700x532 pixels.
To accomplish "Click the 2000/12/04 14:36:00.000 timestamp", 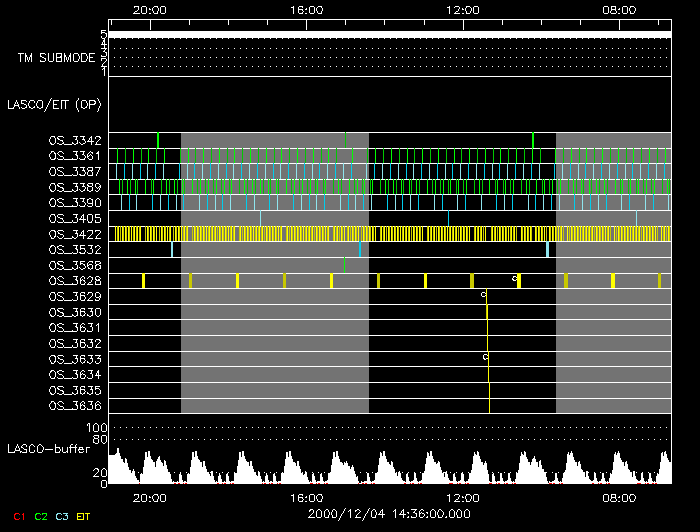I will (x=387, y=513).
